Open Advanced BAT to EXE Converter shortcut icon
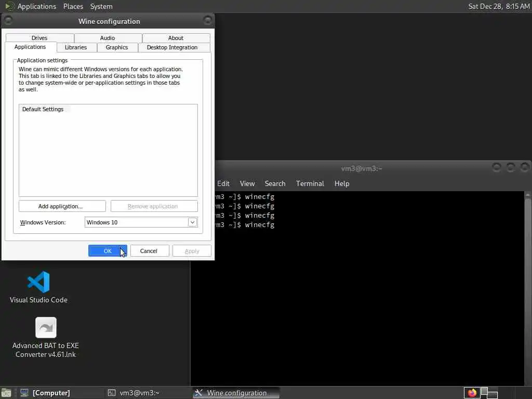The width and height of the screenshot is (532, 399). tap(46, 337)
